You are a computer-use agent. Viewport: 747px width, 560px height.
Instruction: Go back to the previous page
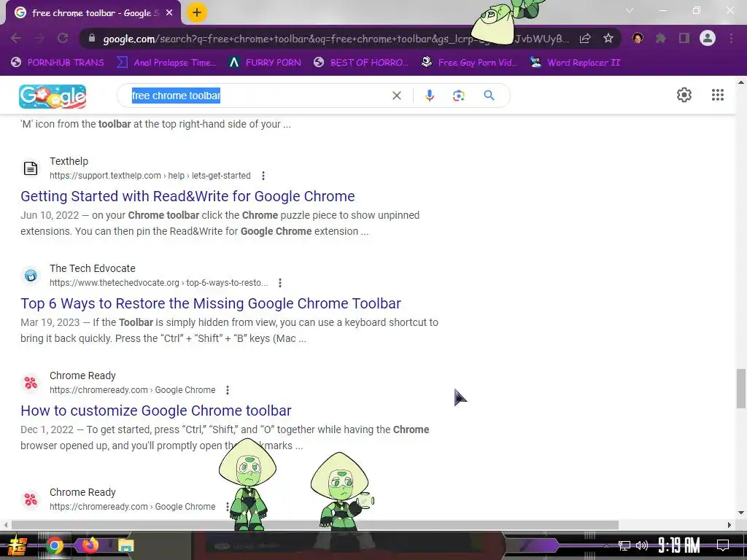(16, 38)
